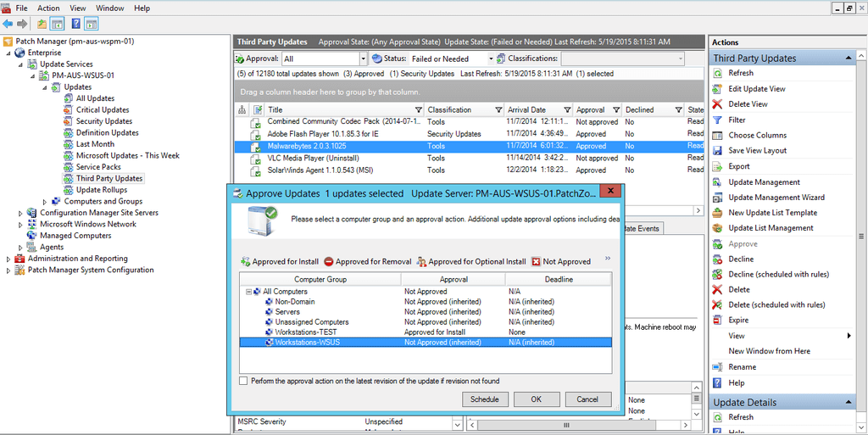Image resolution: width=868 pixels, height=435 pixels.
Task: Select Managed Computers tree item
Action: coord(75,236)
